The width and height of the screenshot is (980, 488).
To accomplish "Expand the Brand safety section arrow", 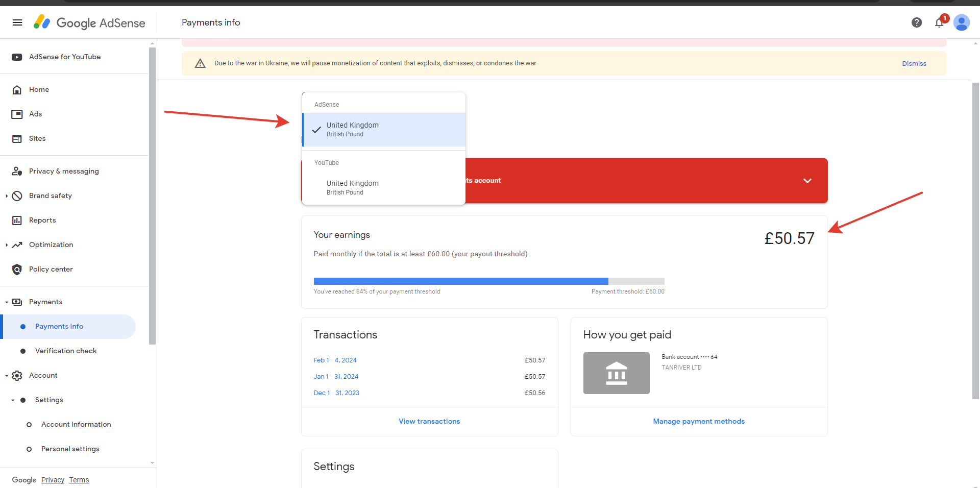I will tap(7, 196).
